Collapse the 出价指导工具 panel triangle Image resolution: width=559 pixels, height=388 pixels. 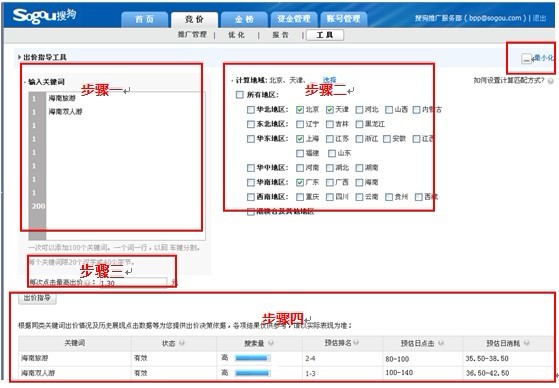click(x=20, y=57)
